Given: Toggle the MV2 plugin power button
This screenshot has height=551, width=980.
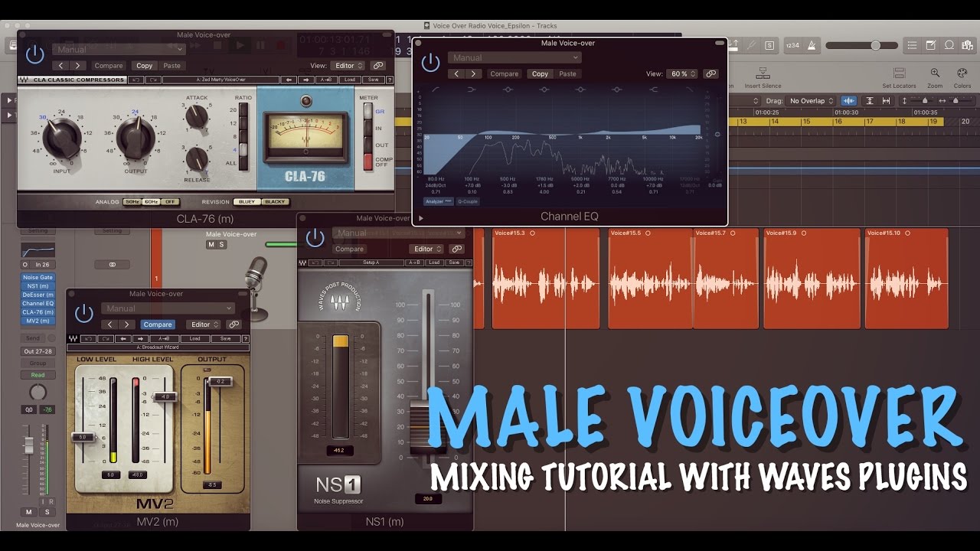Looking at the screenshot, I should click(x=84, y=313).
